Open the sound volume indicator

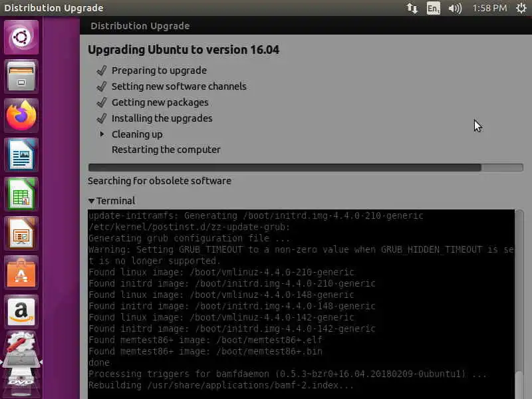point(455,8)
